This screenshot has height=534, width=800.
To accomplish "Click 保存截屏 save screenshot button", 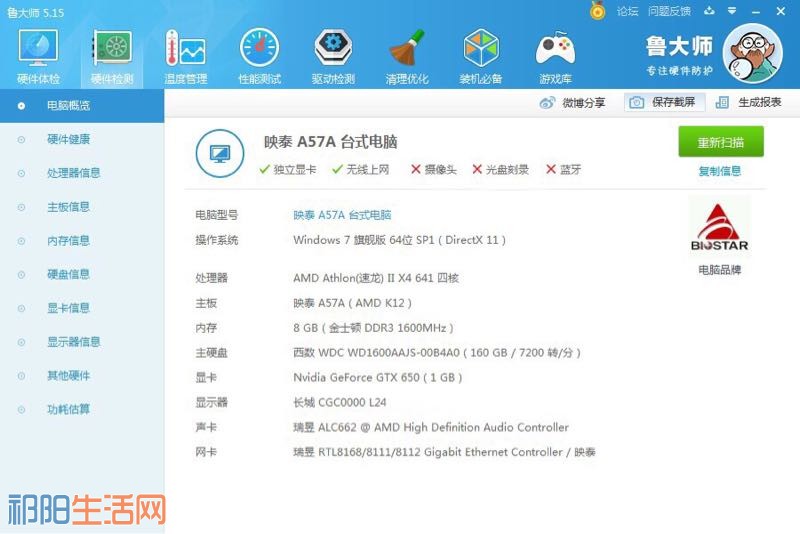I will pos(664,103).
